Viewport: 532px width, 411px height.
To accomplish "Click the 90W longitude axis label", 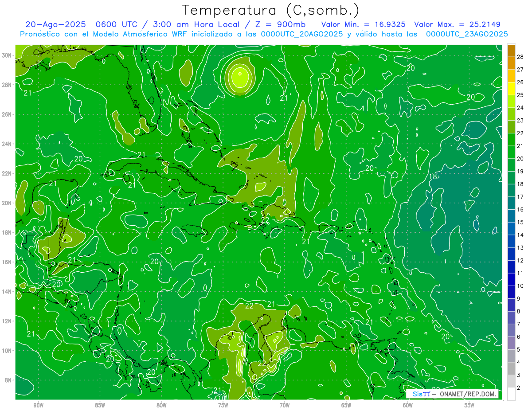I will coord(39,405).
